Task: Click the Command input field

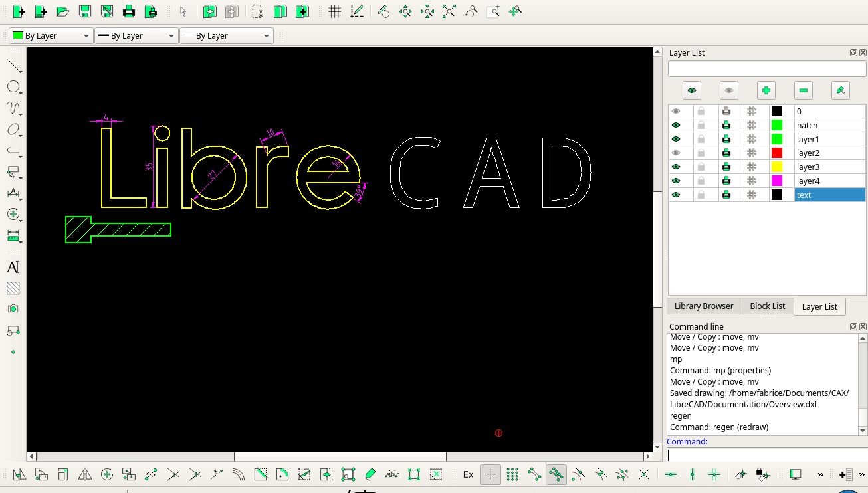Action: click(x=764, y=455)
